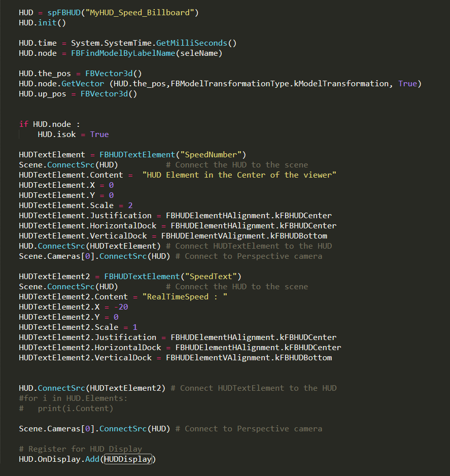Place cursor on the spFBHUD function name
450x476 pixels.
point(68,13)
